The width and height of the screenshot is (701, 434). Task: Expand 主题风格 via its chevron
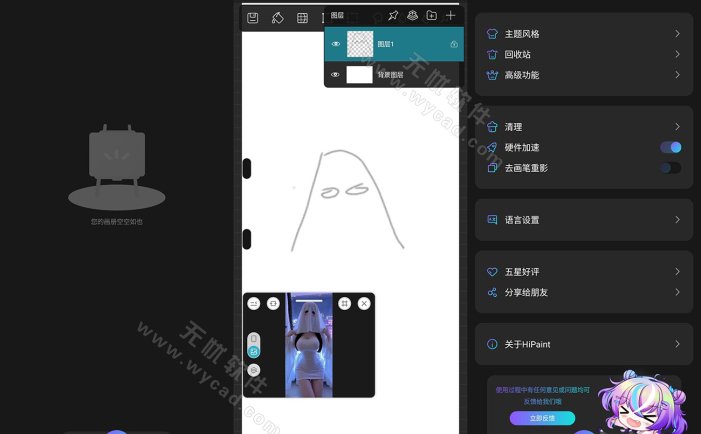[677, 34]
